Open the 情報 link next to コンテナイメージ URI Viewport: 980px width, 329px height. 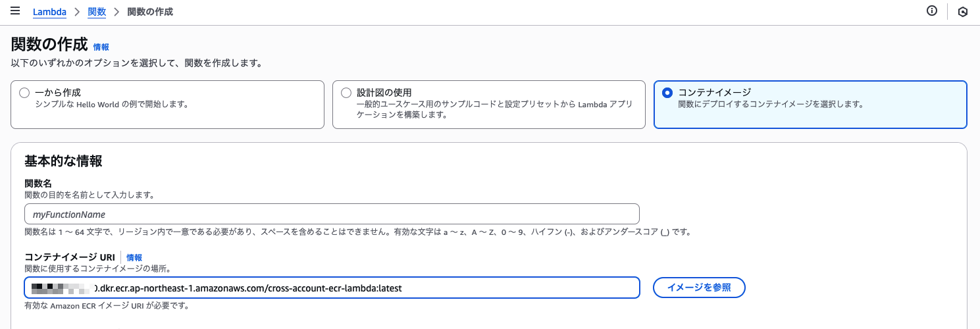pyautogui.click(x=134, y=257)
